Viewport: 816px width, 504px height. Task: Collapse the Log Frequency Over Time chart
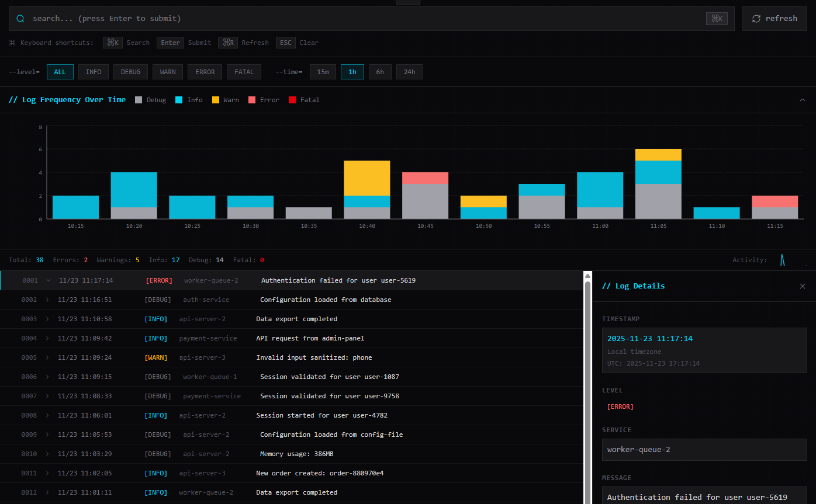pos(802,99)
